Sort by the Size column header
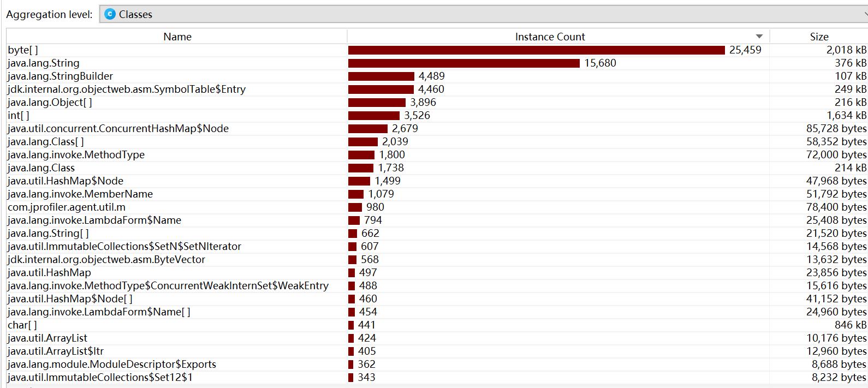Viewport: 868px width, 388px height. click(818, 37)
